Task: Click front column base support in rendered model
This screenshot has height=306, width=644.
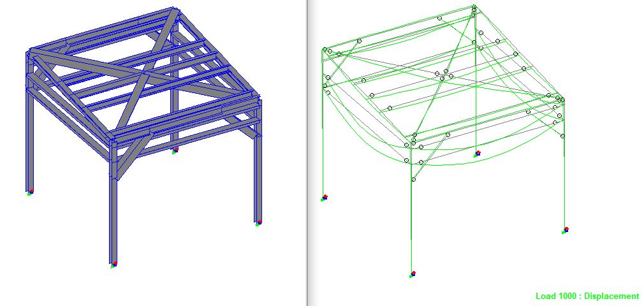Action: coord(113,265)
